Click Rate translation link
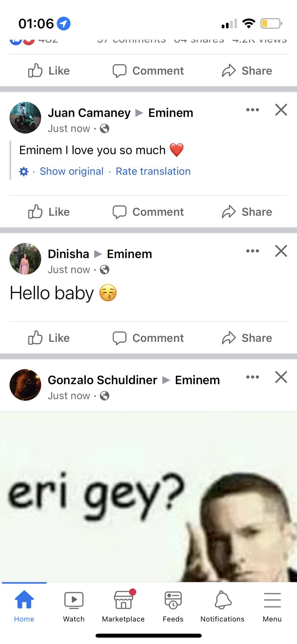Screen dimensions: 297x644 click(x=153, y=171)
